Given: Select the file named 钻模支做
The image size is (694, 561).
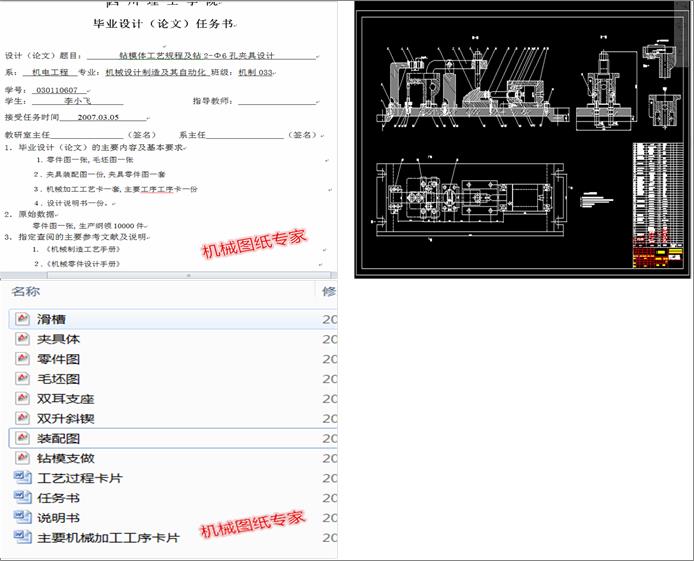Looking at the screenshot, I should point(66,458).
